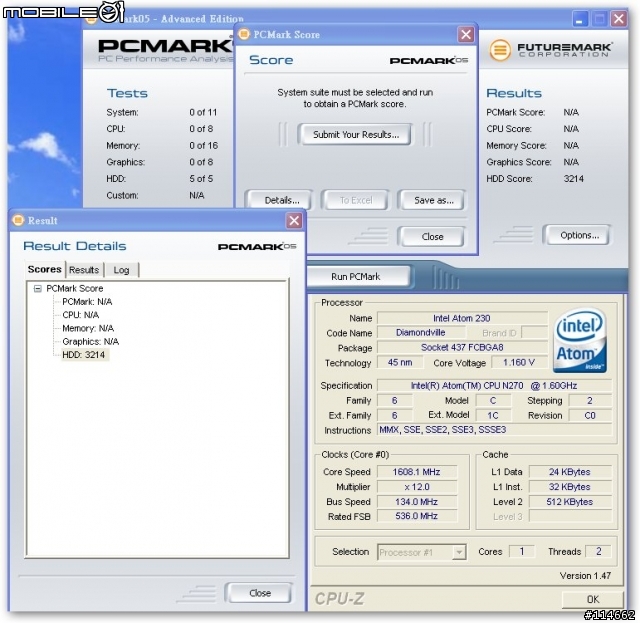Click HDD tests value '5 of 5'
Image resolution: width=640 pixels, height=623 pixels.
(201, 179)
